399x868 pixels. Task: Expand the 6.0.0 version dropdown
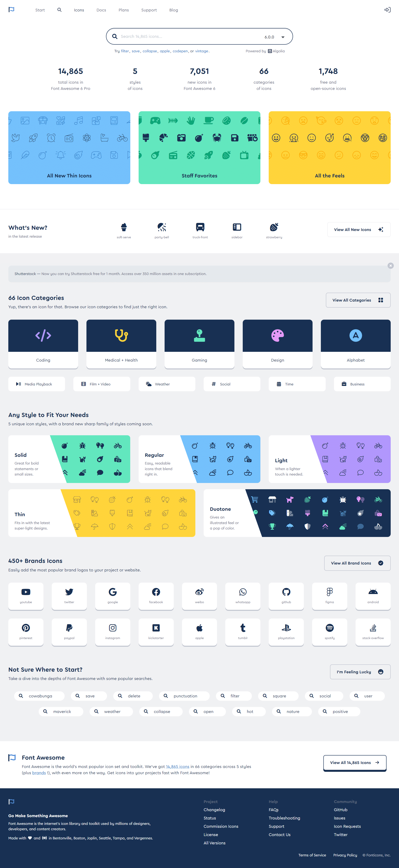coord(275,37)
